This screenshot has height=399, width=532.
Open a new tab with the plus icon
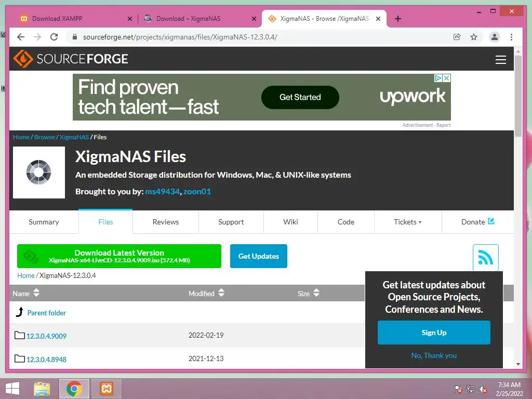click(398, 19)
